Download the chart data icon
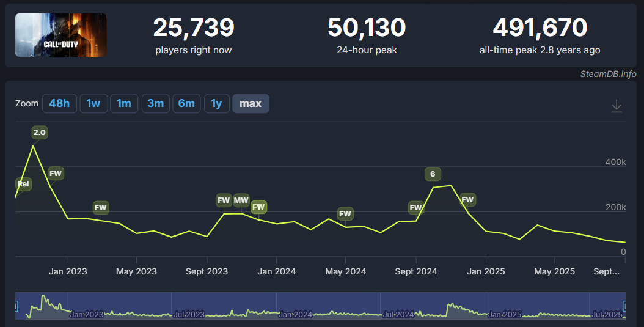The height and width of the screenshot is (327, 644). (x=617, y=106)
